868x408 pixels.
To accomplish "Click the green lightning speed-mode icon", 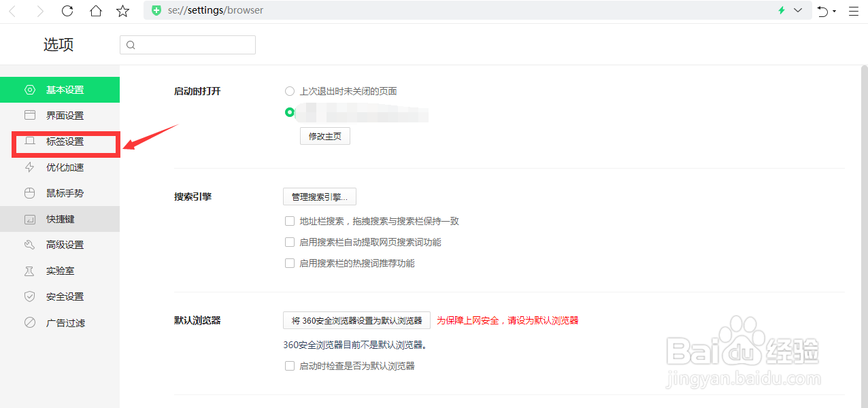I will pyautogui.click(x=782, y=10).
